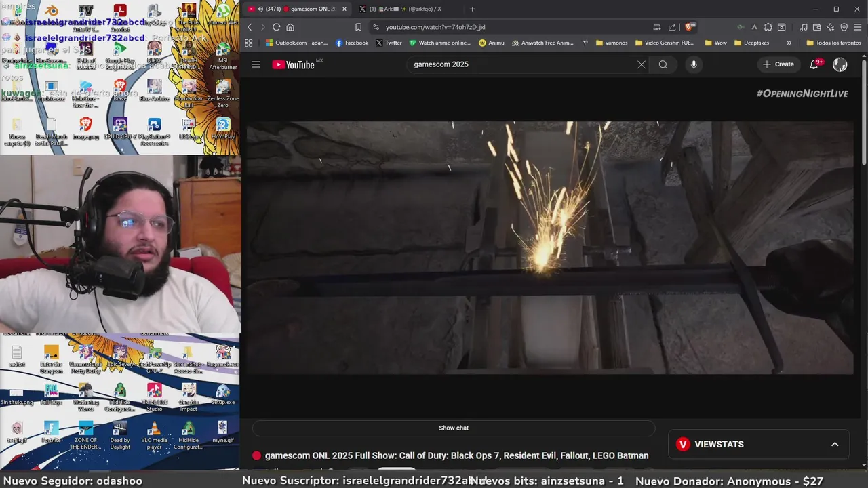Open Brave main menu hamburger

(x=856, y=27)
